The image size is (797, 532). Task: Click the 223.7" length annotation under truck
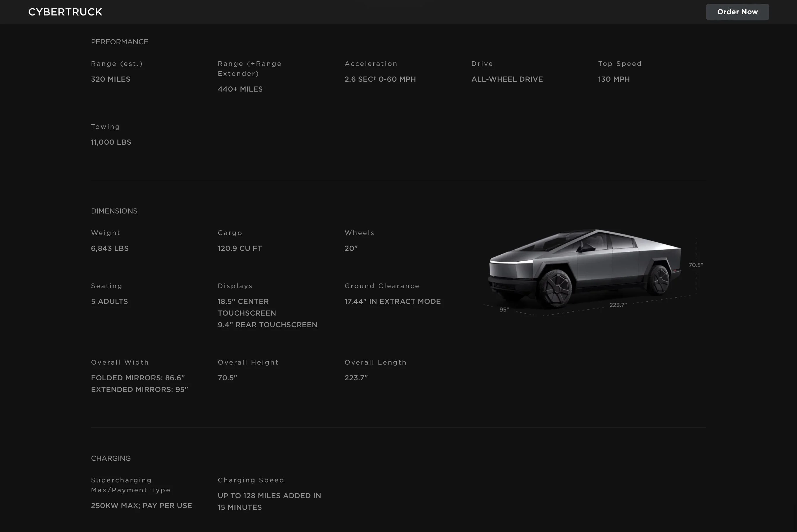tap(618, 305)
